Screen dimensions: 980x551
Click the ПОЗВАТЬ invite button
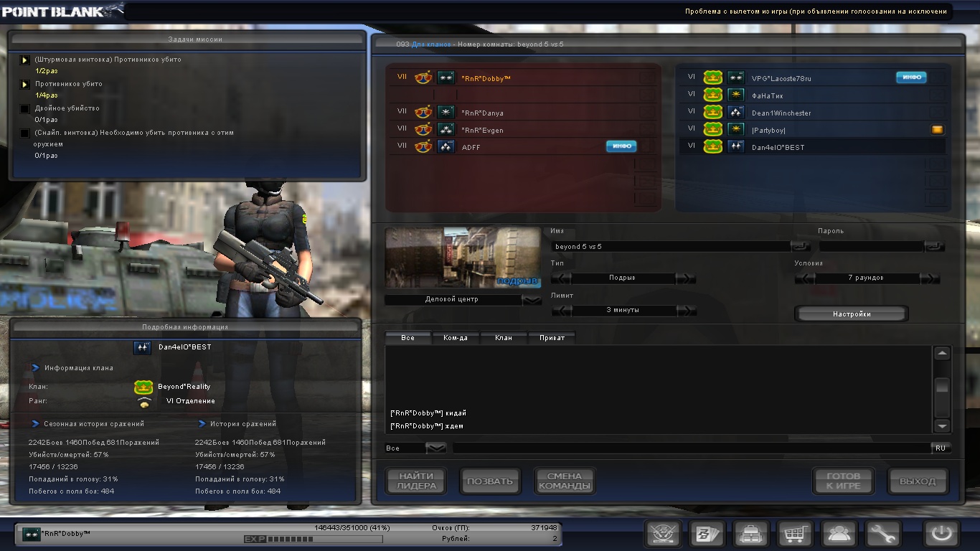pos(490,481)
